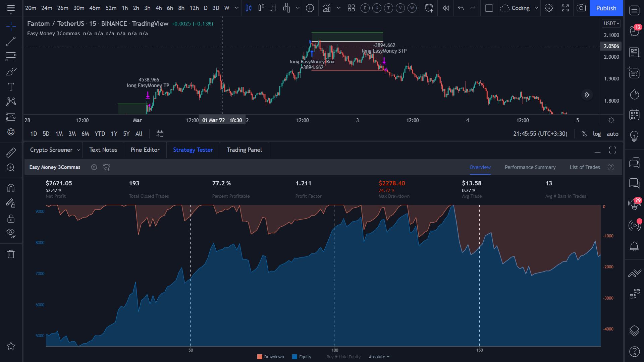
Task: Select the trend line drawing tool
Action: click(11, 42)
